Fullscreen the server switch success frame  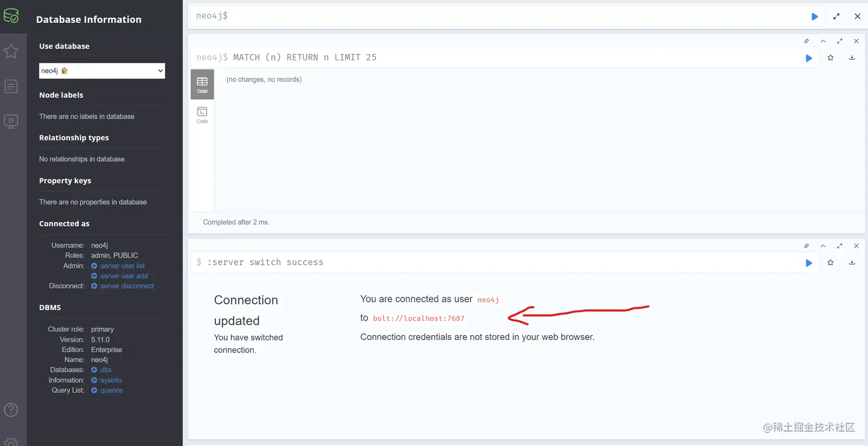click(839, 246)
